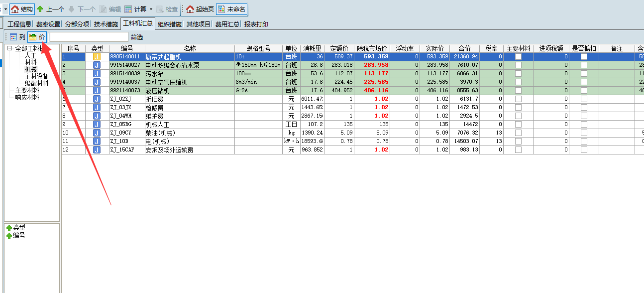The width and height of the screenshot is (644, 293).
Task: Click the J type icon for 污水泵
Action: [97, 74]
